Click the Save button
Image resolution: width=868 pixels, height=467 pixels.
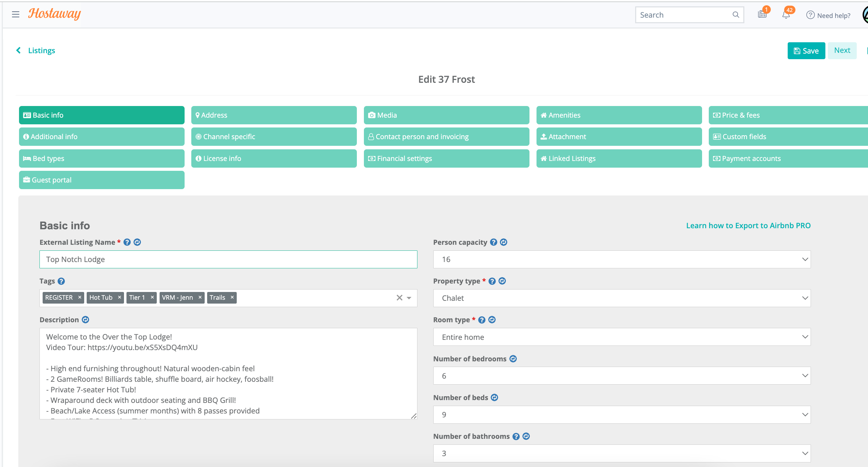pos(806,51)
